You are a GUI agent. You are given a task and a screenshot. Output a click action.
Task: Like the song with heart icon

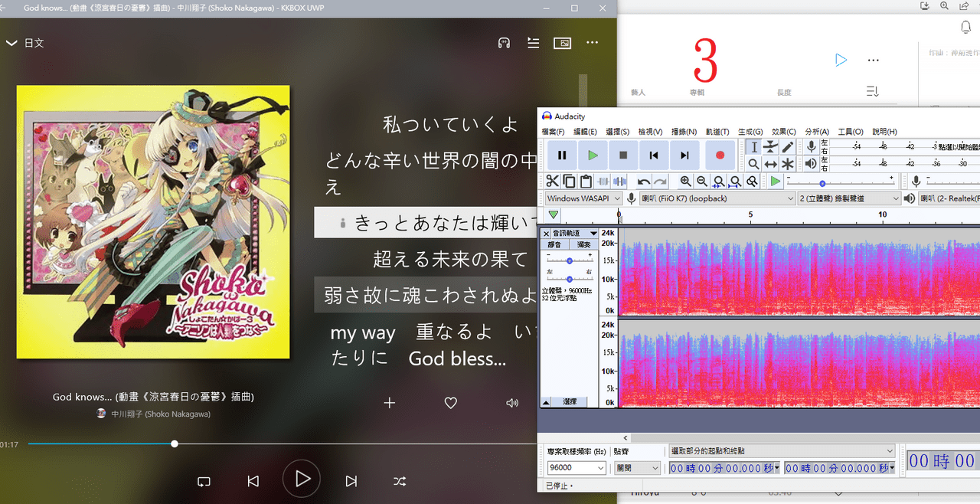(x=451, y=403)
